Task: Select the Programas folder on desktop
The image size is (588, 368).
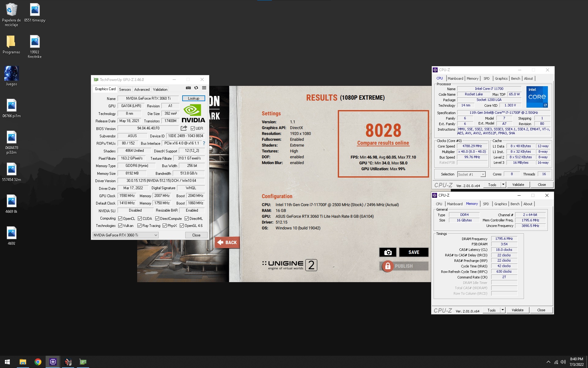Action: (11, 44)
